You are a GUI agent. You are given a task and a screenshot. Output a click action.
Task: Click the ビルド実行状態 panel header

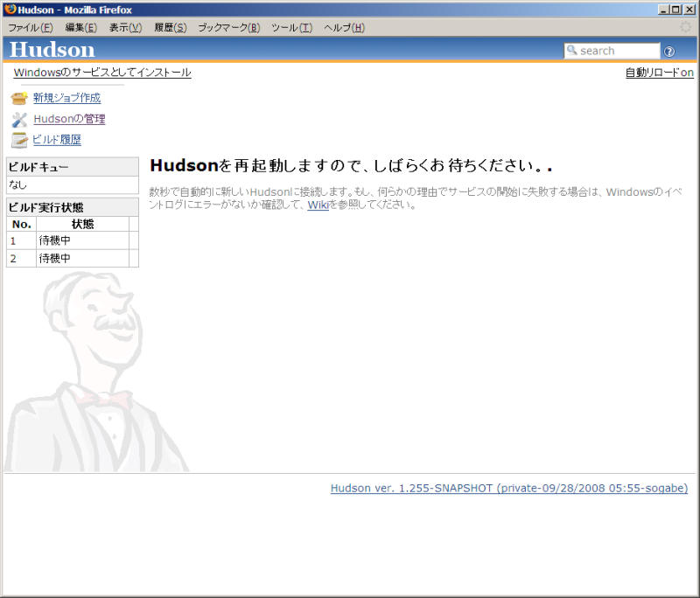pos(73,207)
